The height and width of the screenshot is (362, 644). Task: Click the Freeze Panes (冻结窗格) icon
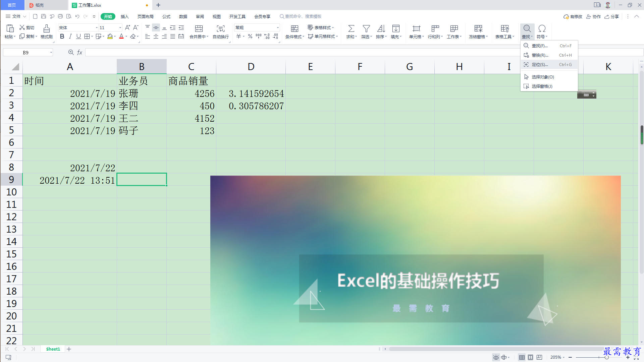(x=478, y=28)
